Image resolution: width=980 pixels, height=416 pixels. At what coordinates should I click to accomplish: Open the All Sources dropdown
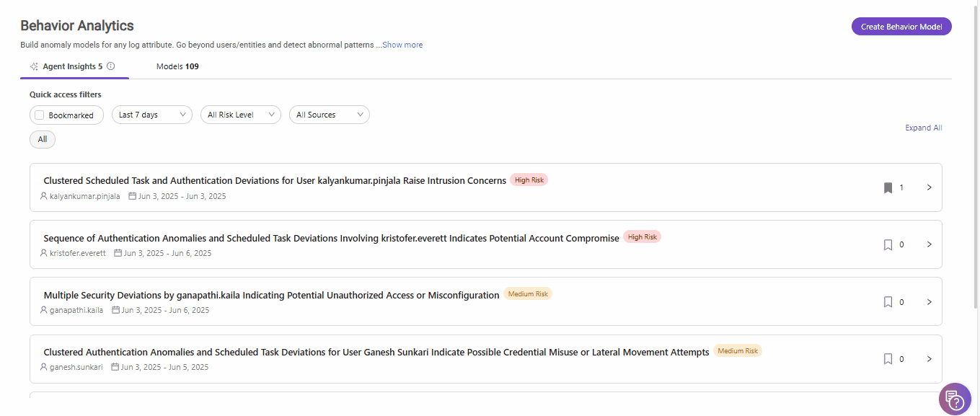pyautogui.click(x=330, y=115)
